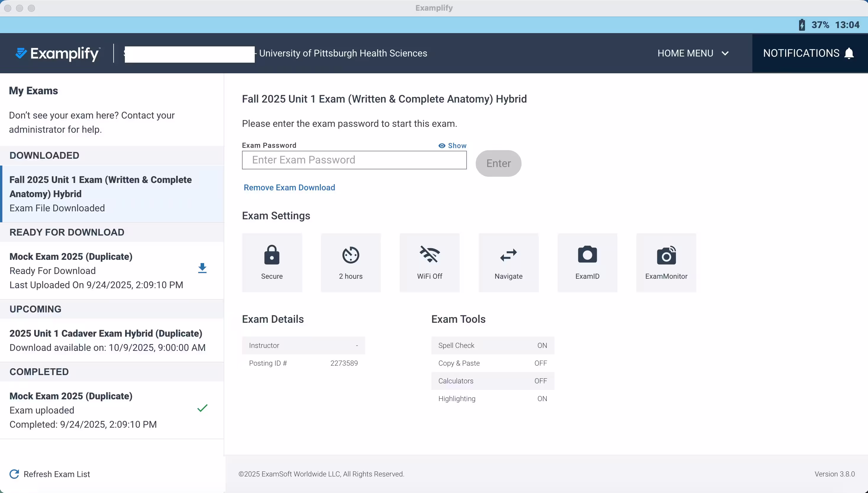Click the ExamID camera icon
Screen dimensions: 868x493
(x=587, y=254)
